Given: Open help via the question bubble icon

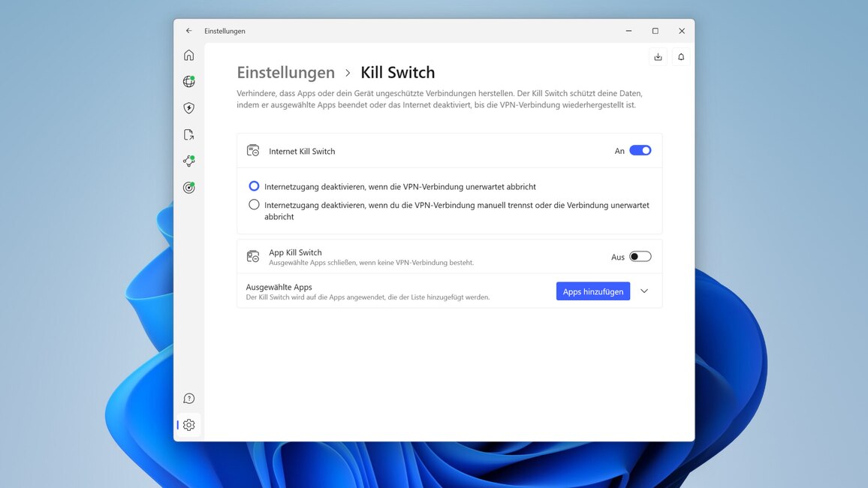Looking at the screenshot, I should coord(188,398).
